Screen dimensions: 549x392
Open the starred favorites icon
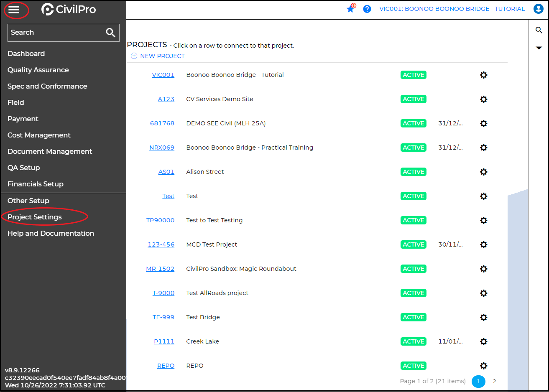coord(350,9)
